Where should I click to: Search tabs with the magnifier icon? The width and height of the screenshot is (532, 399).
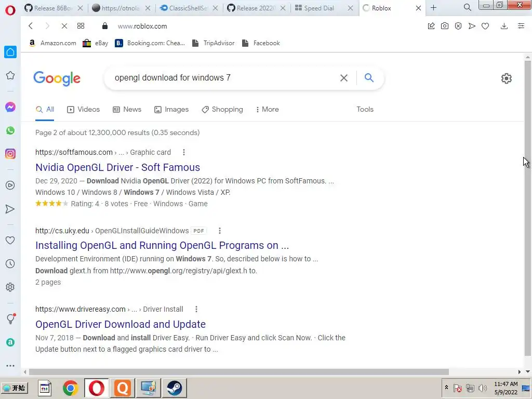click(x=467, y=7)
